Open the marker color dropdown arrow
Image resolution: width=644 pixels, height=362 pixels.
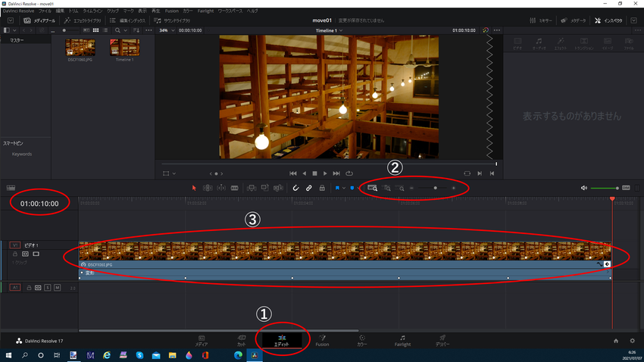pyautogui.click(x=358, y=188)
